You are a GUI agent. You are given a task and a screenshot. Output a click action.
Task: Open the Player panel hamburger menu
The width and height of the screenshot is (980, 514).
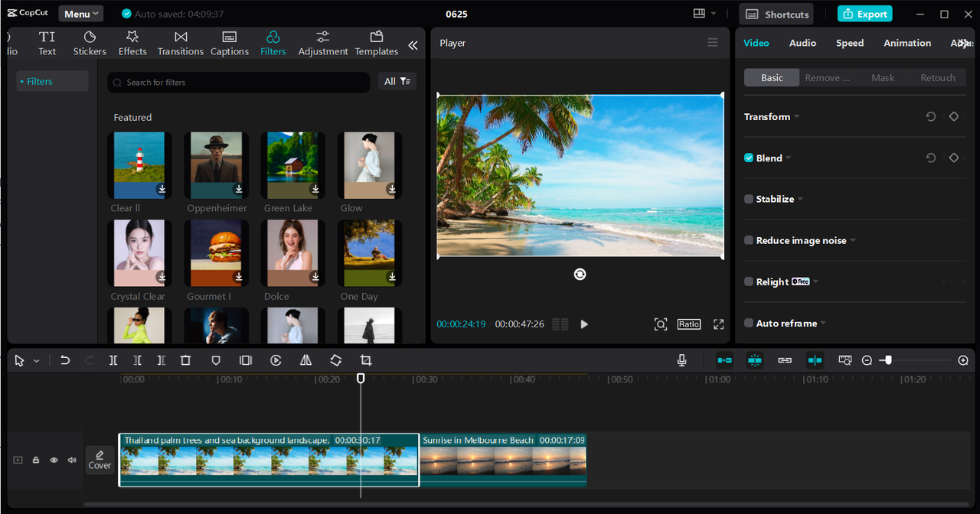tap(713, 43)
